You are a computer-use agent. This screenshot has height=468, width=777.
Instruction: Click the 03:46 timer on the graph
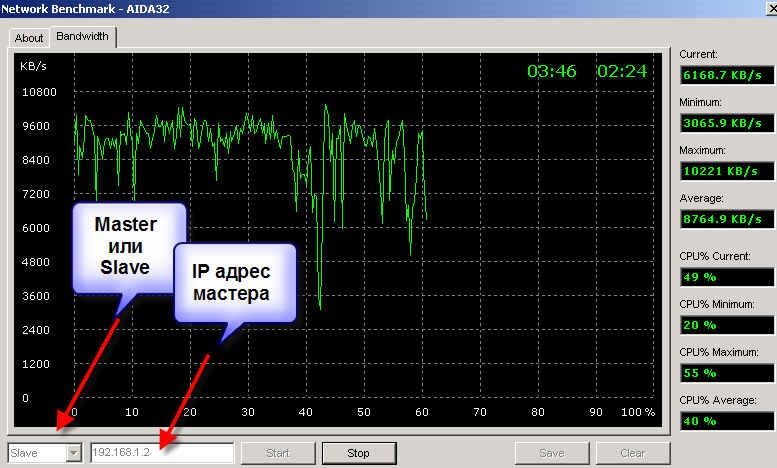(552, 72)
